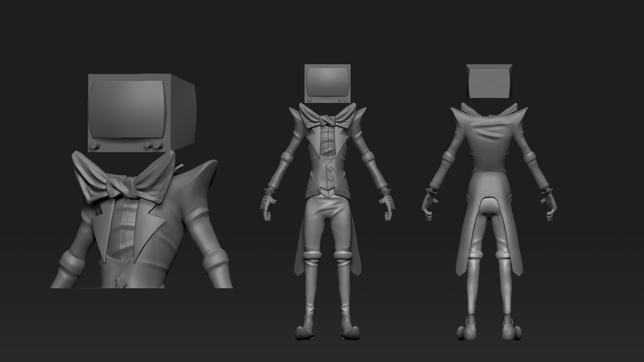
Task: Click the upper diamond vest button on front model
Action: pos(330,169)
